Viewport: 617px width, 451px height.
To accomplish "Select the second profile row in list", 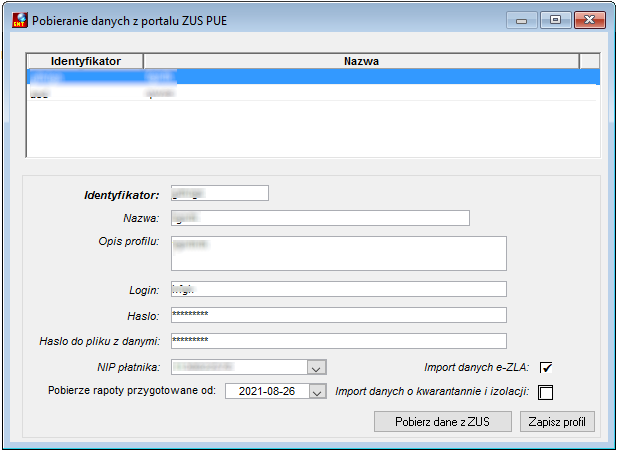I will tap(314, 93).
